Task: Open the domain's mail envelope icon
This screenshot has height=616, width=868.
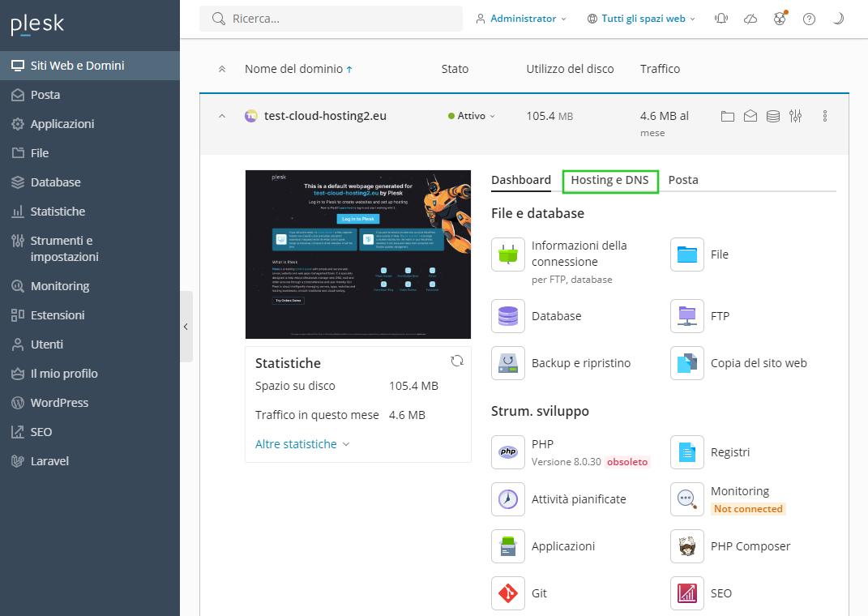Action: 750,116
